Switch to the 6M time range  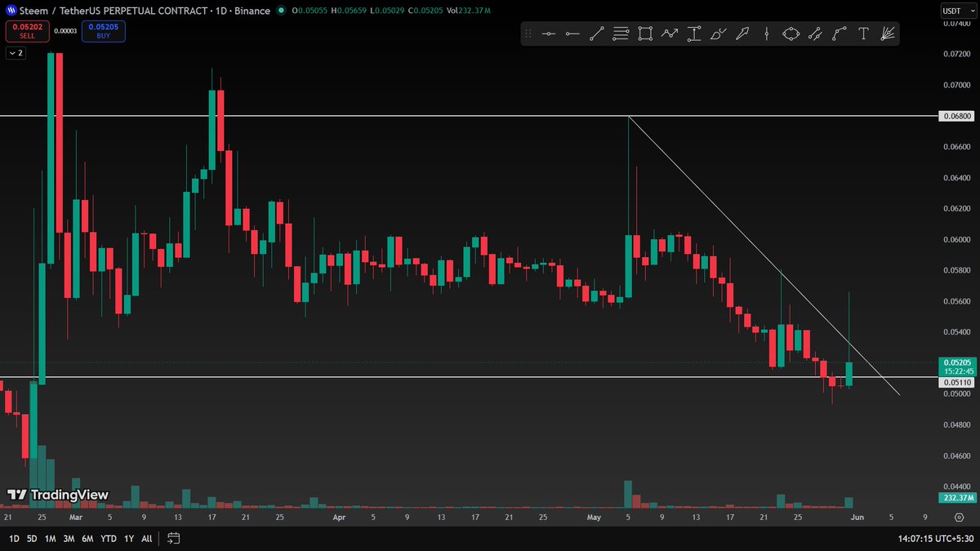pyautogui.click(x=87, y=538)
